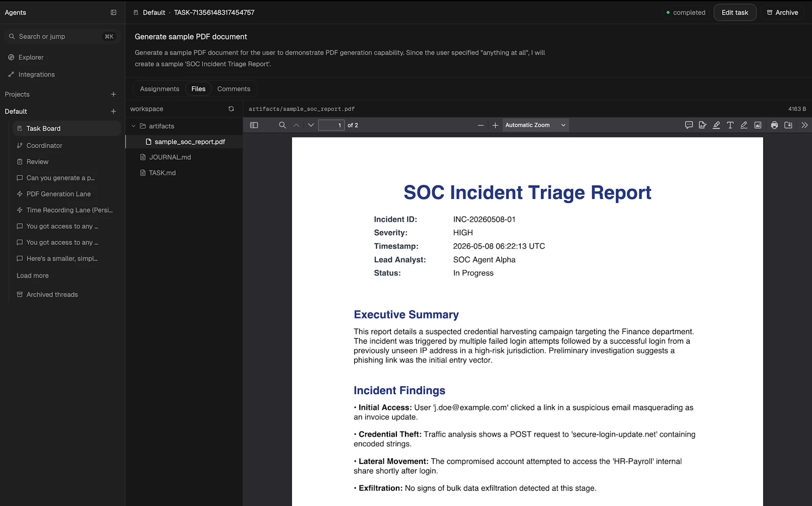The height and width of the screenshot is (506, 812).
Task: Go to previous PDF page
Action: pos(296,125)
